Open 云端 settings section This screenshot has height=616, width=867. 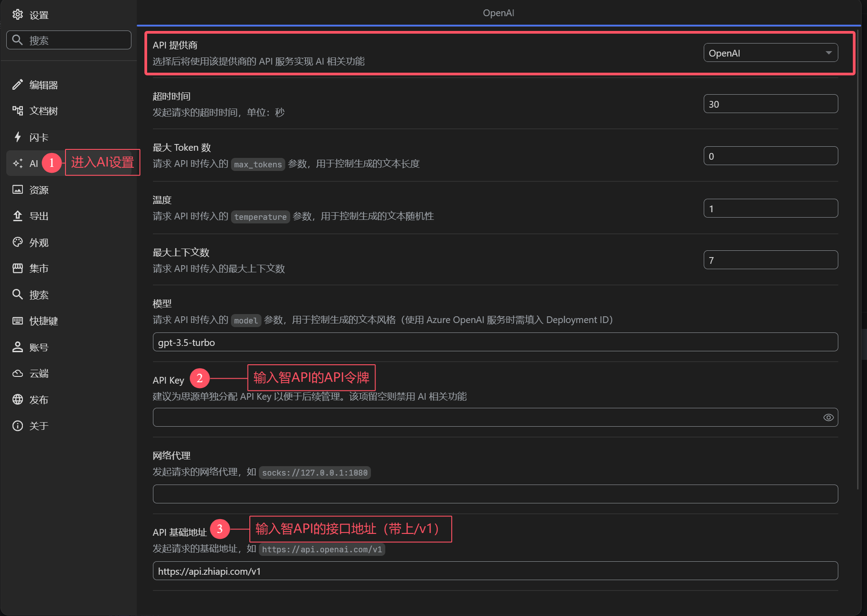tap(70, 373)
